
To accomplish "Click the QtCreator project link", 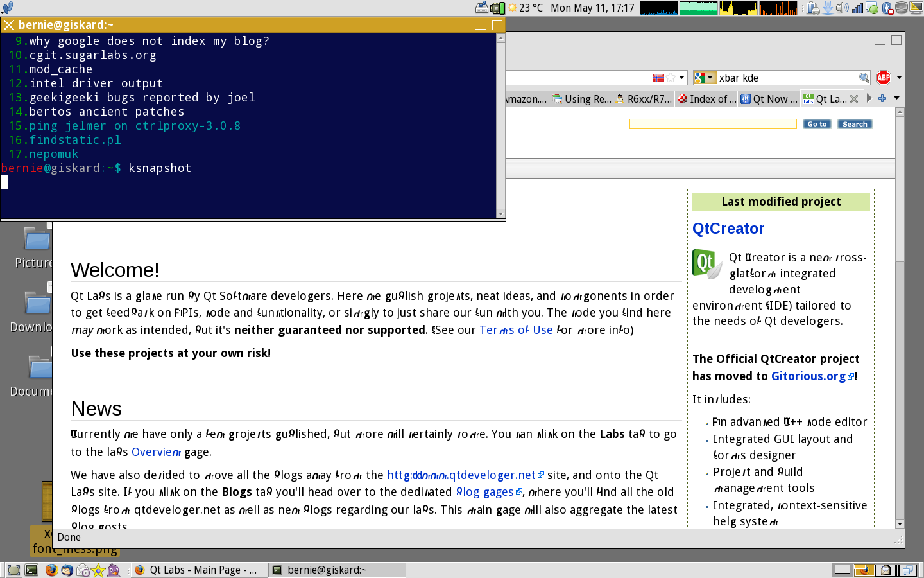I will point(728,229).
